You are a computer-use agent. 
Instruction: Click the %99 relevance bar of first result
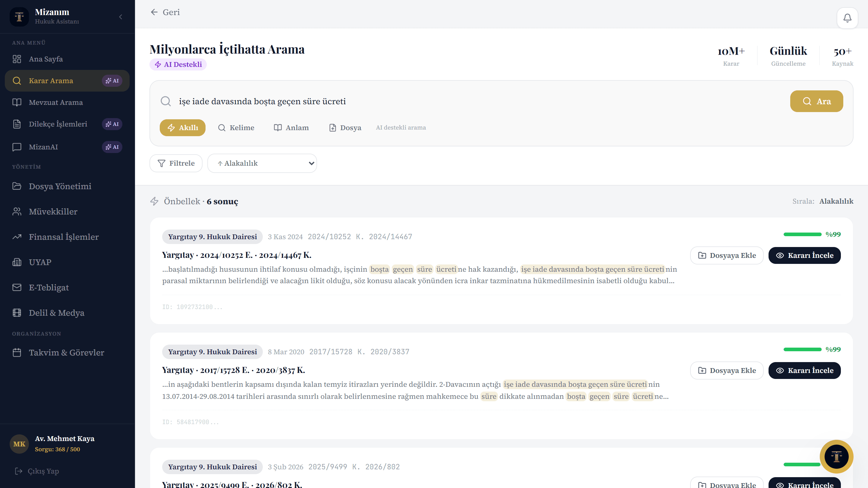coord(802,234)
